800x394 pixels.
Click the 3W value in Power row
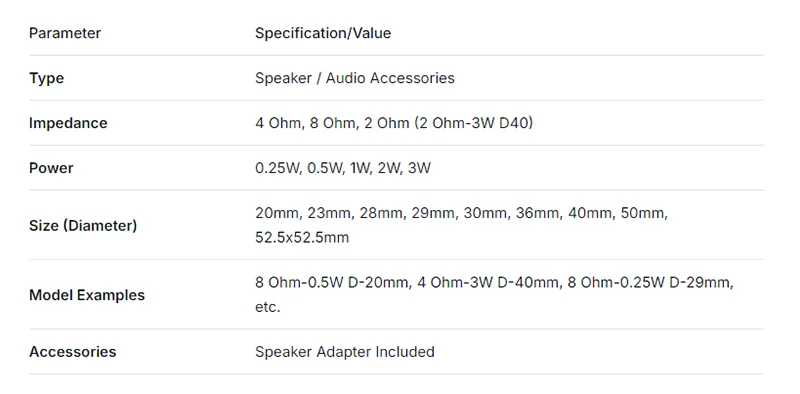point(419,168)
